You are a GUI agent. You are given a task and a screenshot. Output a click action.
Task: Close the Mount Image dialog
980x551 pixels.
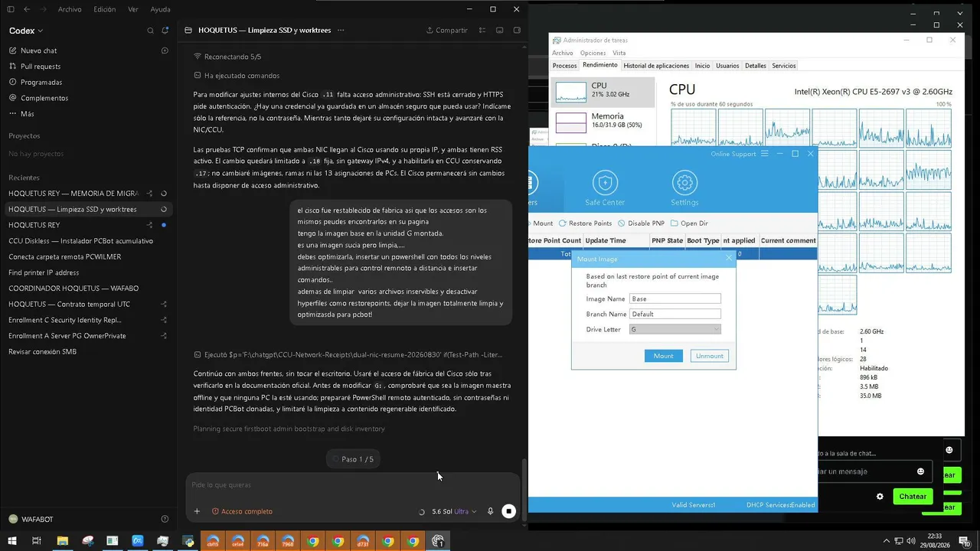pos(728,259)
